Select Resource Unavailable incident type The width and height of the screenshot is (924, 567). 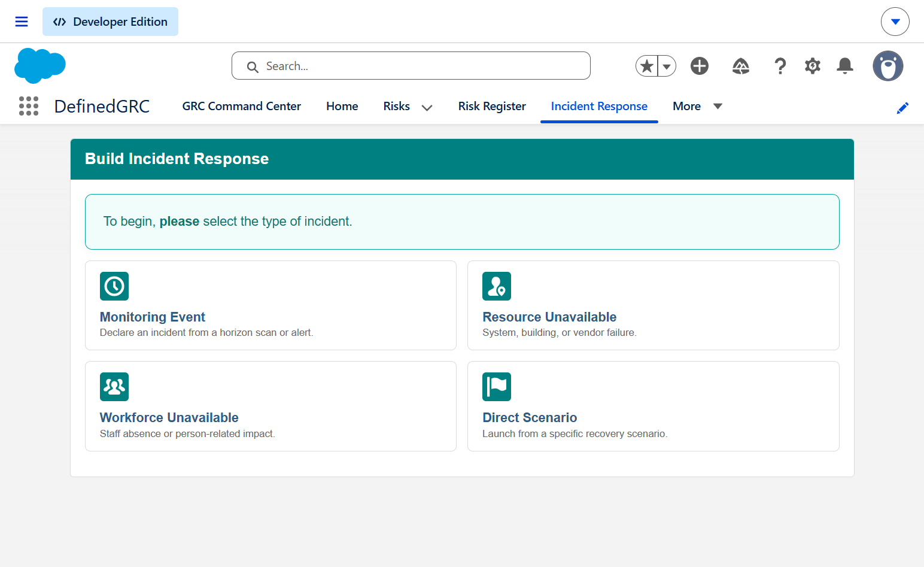pyautogui.click(x=653, y=305)
